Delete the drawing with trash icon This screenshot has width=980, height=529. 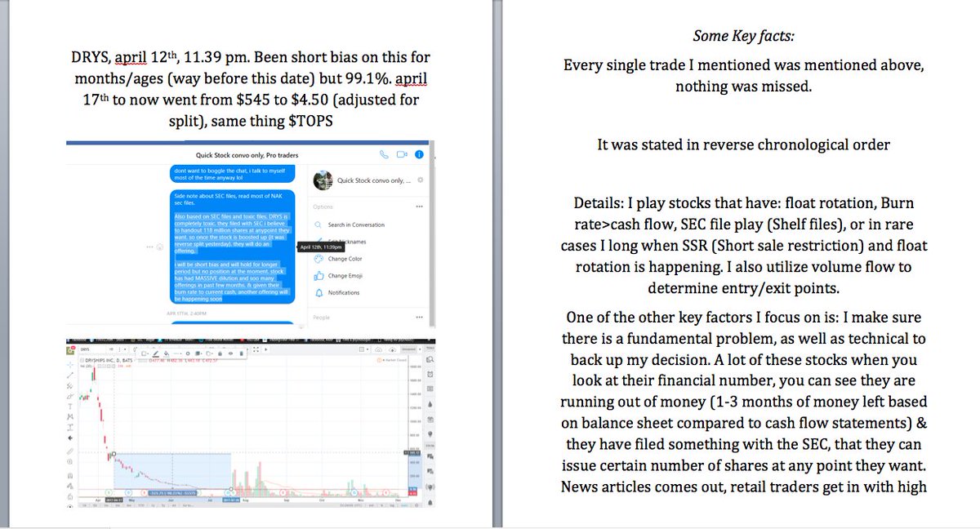[x=241, y=353]
